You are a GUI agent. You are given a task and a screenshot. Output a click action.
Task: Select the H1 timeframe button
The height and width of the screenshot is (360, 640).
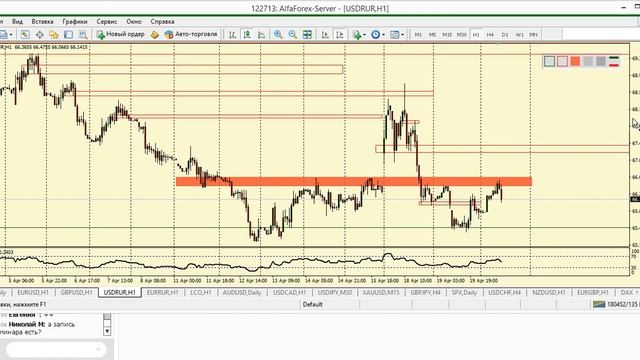(x=476, y=35)
